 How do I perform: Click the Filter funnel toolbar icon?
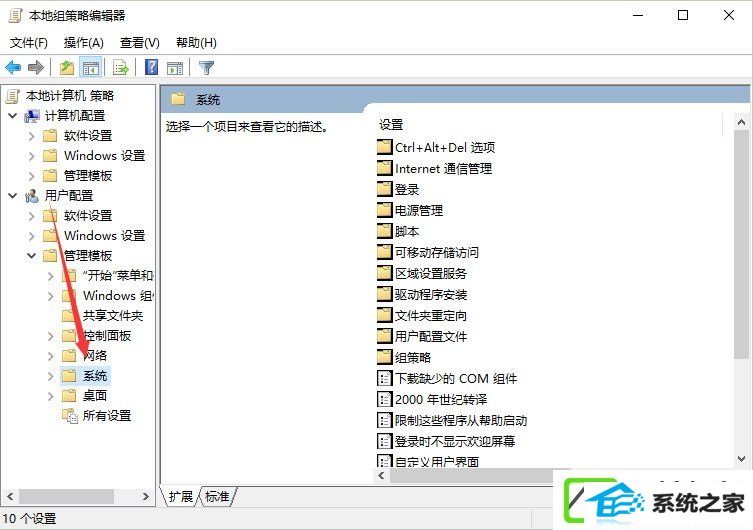point(206,68)
